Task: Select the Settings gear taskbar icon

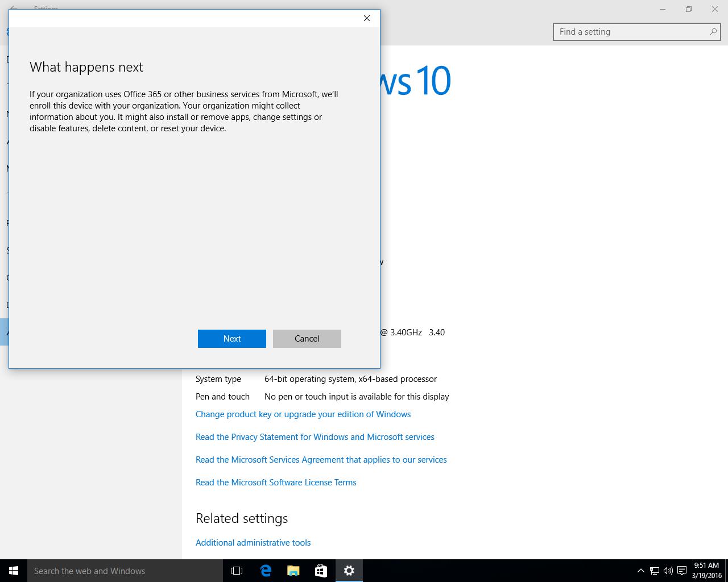Action: coord(349,571)
